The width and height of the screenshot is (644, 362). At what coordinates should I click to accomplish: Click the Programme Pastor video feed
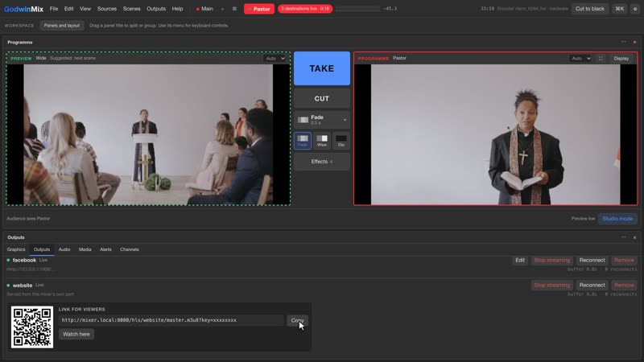tap(495, 134)
